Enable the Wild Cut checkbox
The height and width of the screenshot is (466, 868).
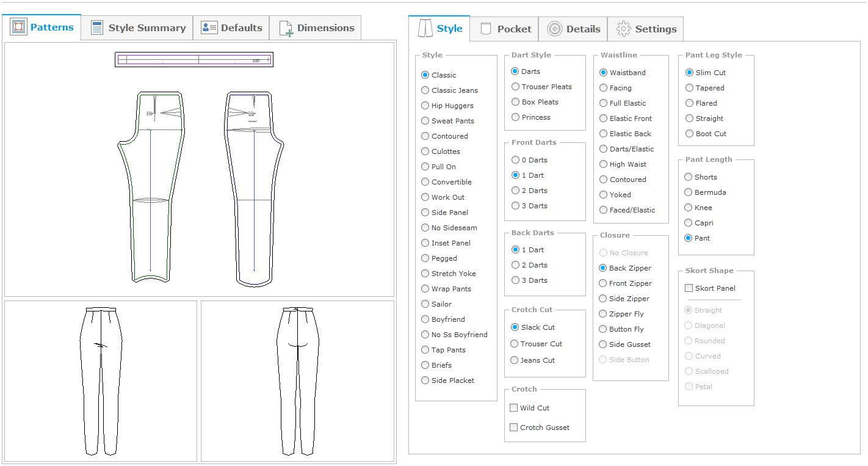514,408
